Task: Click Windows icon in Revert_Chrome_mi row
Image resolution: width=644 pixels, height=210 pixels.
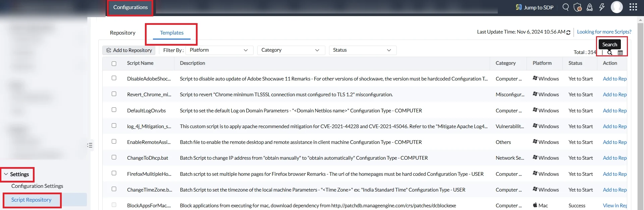Action: pos(535,94)
